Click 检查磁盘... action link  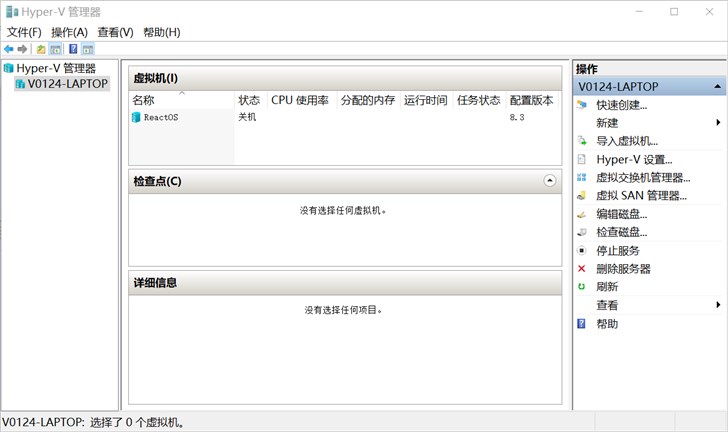[x=622, y=232]
